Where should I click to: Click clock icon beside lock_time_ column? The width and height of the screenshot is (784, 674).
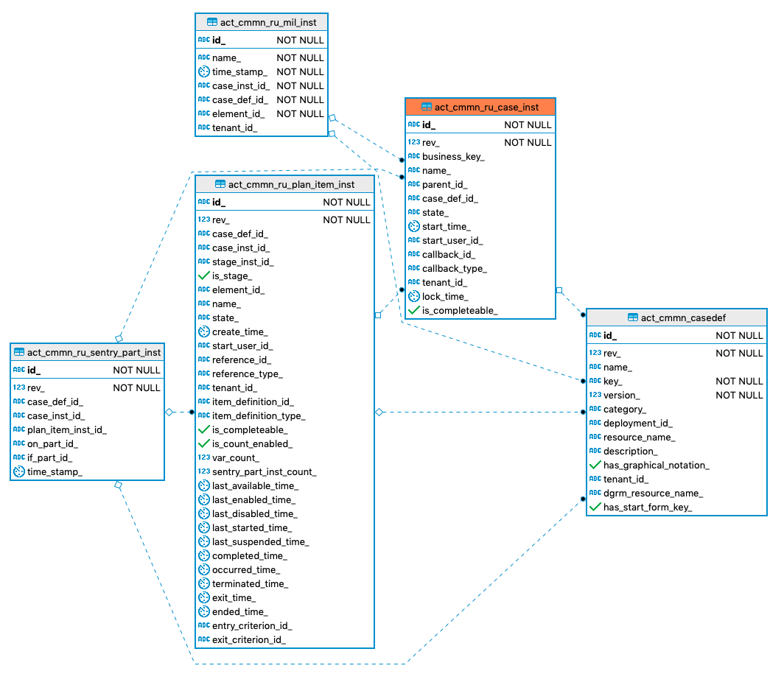coord(413,296)
